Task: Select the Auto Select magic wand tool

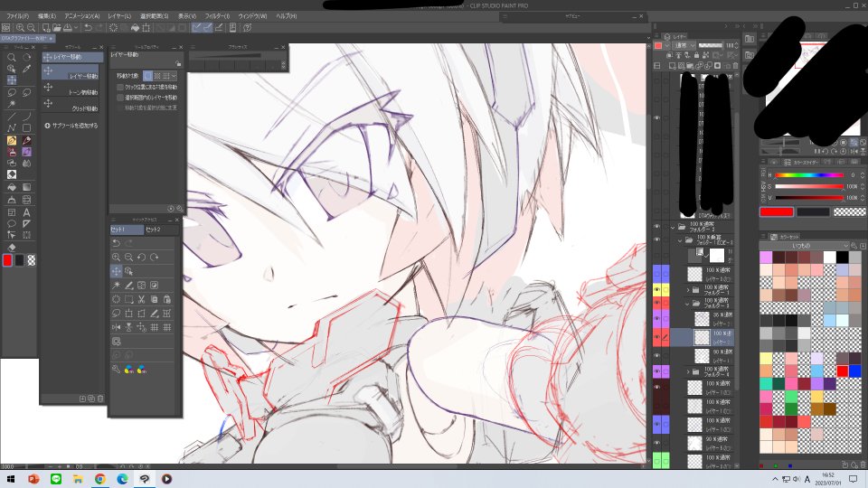Action: [x=11, y=104]
